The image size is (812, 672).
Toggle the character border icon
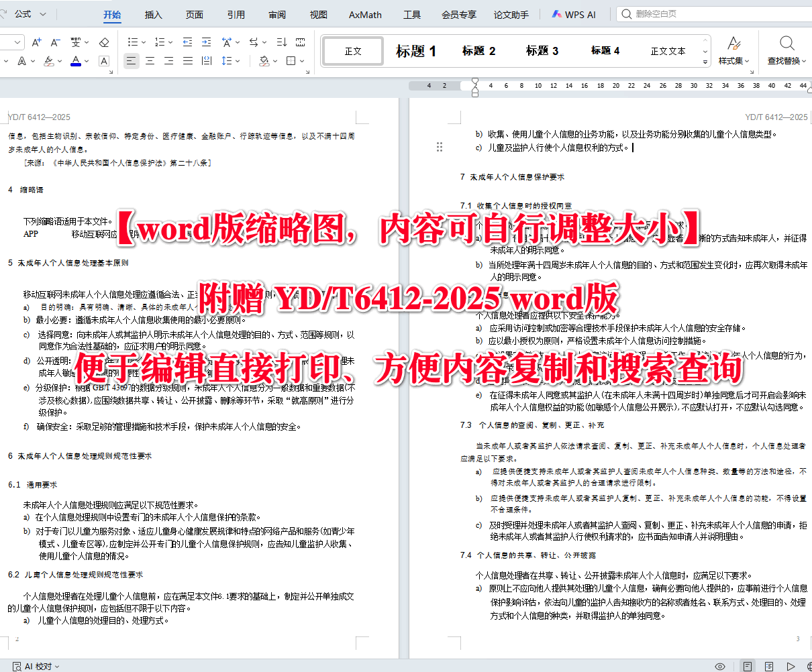point(104,60)
